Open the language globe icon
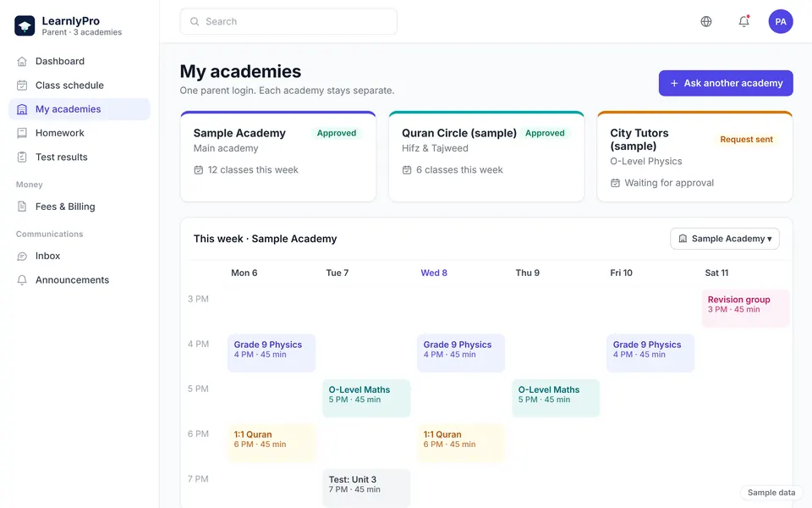 point(705,21)
